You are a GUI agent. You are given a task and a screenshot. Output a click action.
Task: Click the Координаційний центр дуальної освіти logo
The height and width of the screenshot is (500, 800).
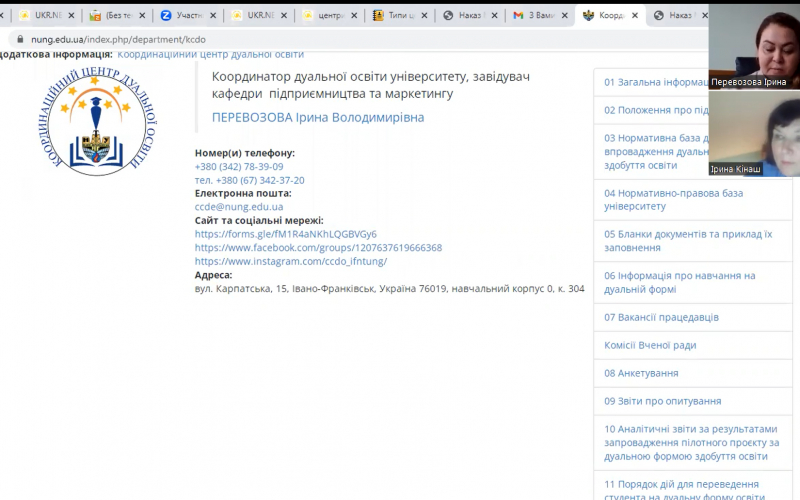97,121
